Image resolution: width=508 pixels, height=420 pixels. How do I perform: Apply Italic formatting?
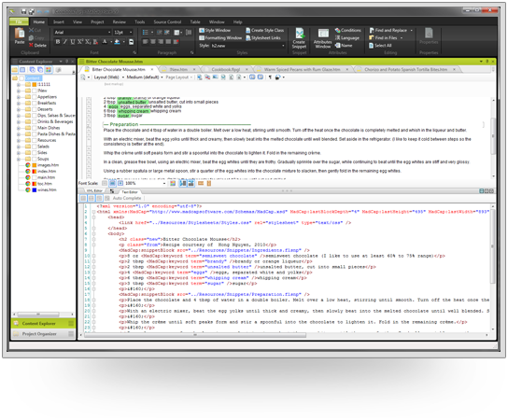[x=65, y=41]
